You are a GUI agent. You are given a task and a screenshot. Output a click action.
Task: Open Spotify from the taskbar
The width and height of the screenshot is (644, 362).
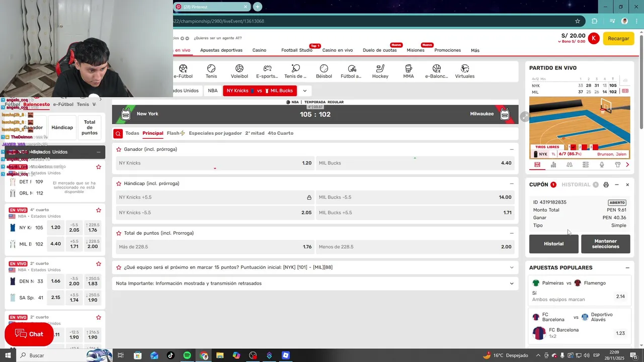(187, 355)
